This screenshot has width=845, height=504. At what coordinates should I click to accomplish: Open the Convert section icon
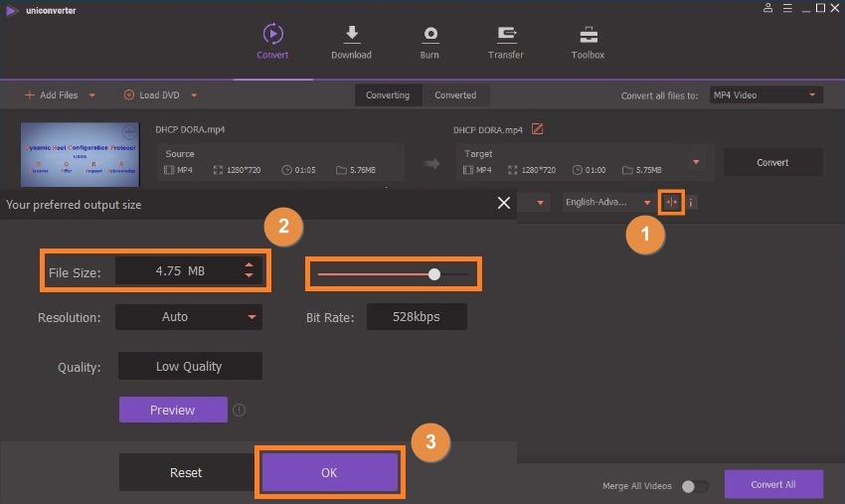pos(272,34)
